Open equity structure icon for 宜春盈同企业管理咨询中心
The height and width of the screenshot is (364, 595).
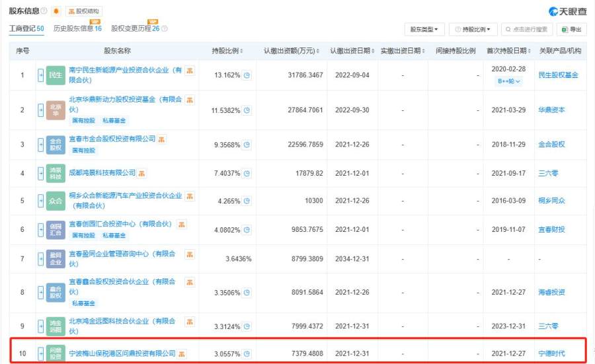(x=190, y=254)
